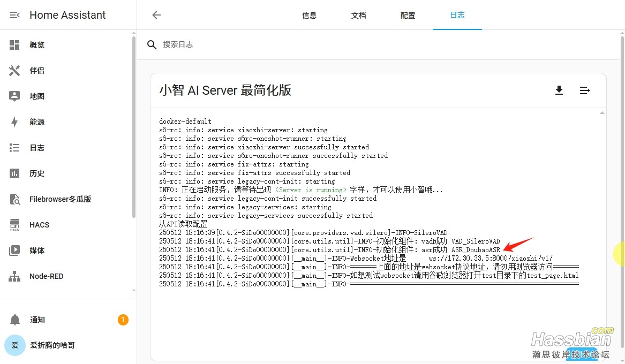Open 历史 sidebar entry
The image size is (625, 364).
pos(66,173)
